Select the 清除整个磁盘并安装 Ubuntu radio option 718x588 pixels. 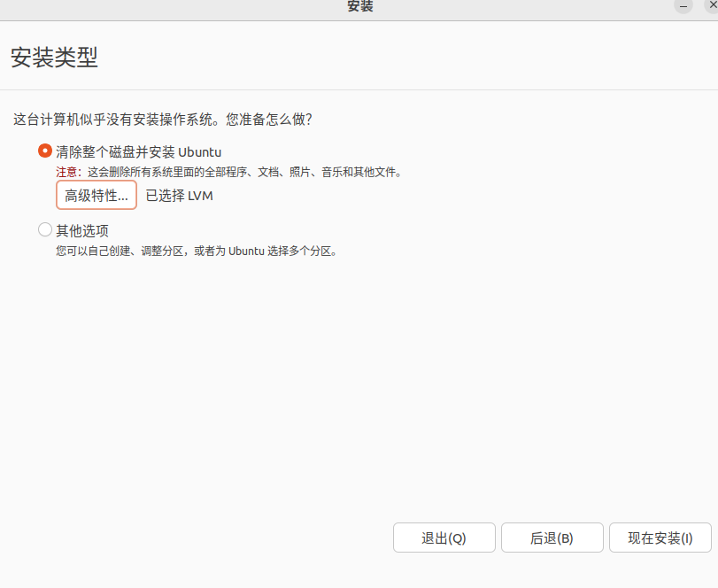click(x=45, y=151)
